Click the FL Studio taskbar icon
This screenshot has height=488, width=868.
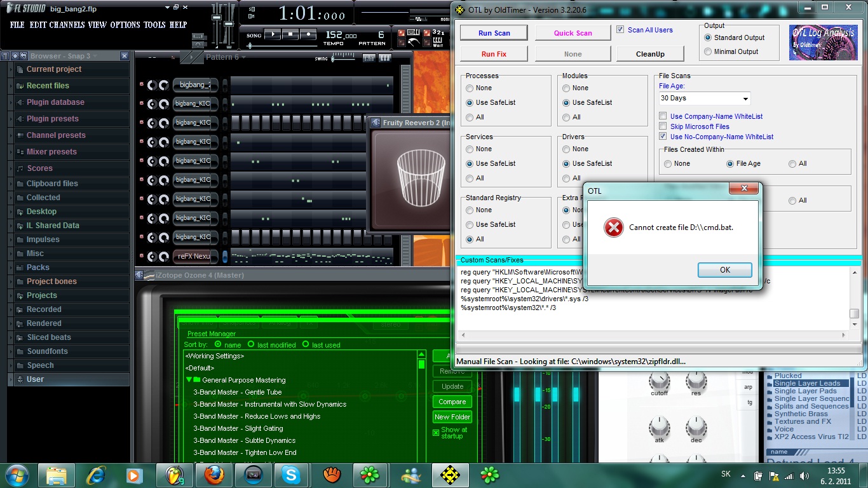pyautogui.click(x=174, y=475)
